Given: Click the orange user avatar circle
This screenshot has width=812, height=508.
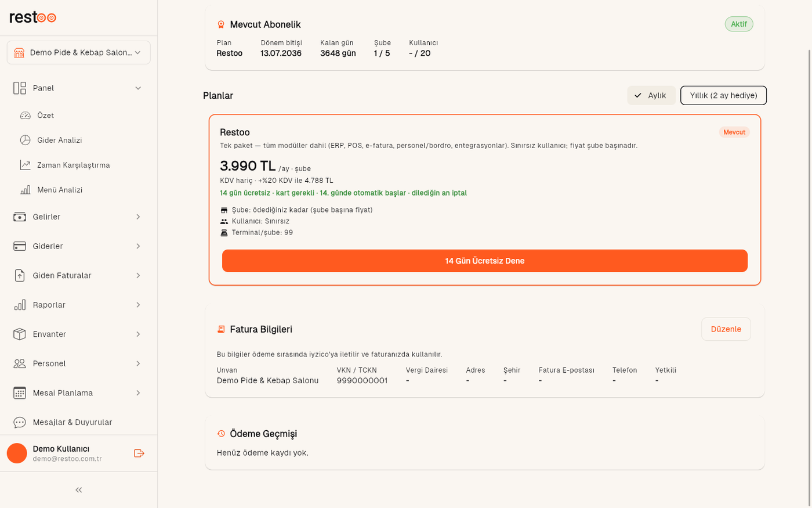Looking at the screenshot, I should [17, 453].
